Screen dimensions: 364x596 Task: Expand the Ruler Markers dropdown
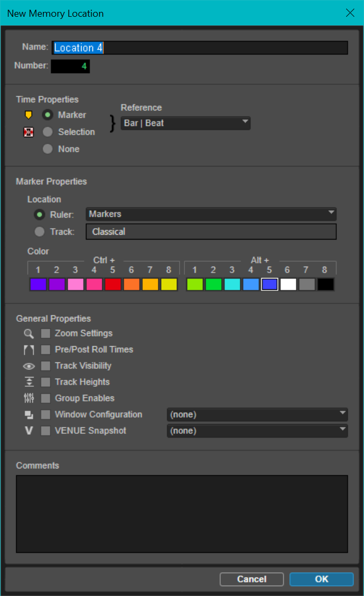click(211, 214)
